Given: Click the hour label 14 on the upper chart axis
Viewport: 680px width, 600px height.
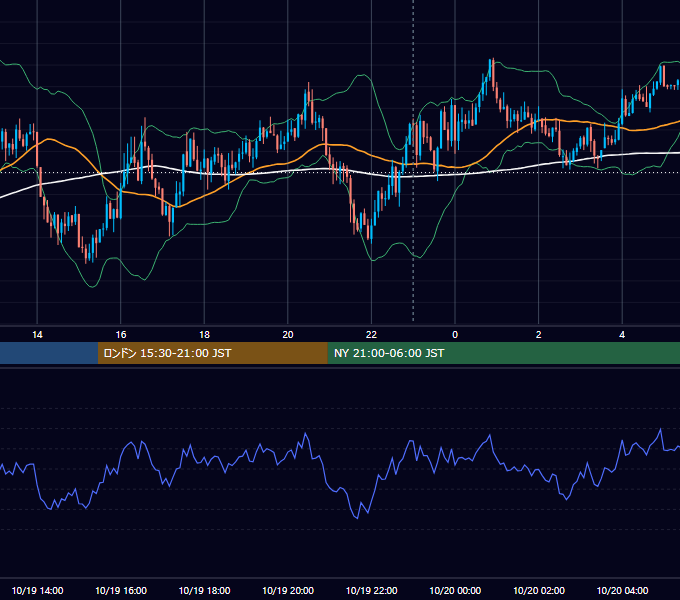Looking at the screenshot, I should click(37, 335).
